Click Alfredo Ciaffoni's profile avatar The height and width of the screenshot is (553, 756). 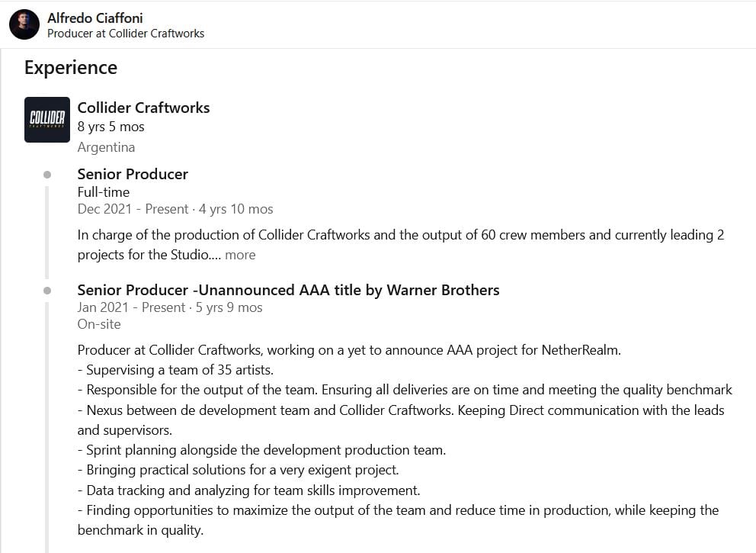(x=24, y=24)
